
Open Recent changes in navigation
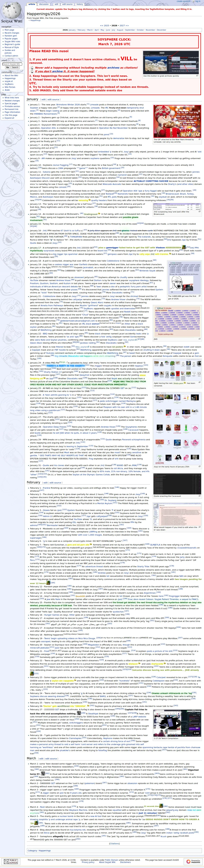(x=12, y=33)
